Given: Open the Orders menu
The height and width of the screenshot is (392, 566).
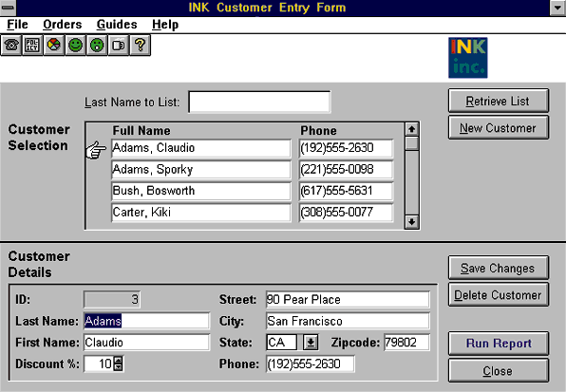Looking at the screenshot, I should pyautogui.click(x=62, y=25).
